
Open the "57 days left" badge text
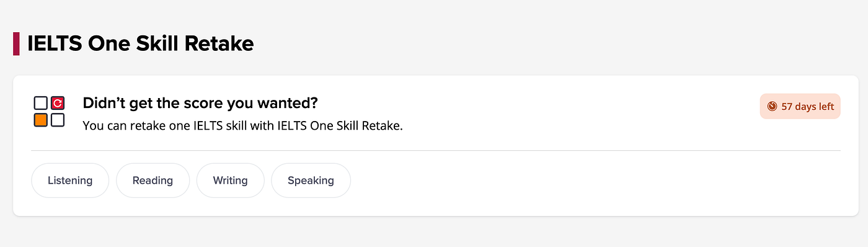807,107
